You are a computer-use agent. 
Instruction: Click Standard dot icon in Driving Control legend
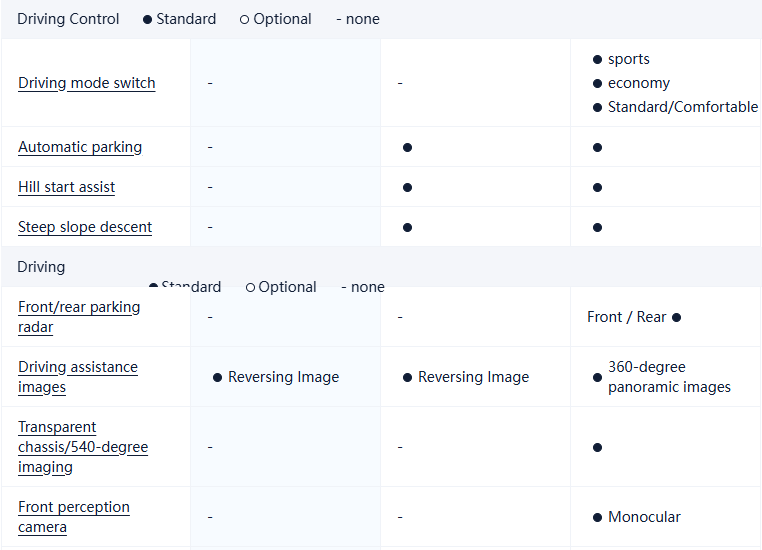pos(148,20)
